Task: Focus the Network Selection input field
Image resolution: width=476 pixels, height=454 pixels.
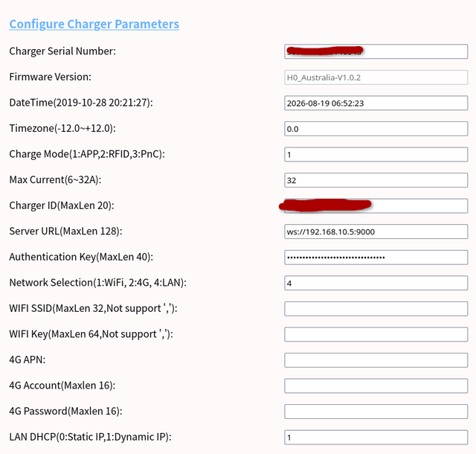Action: tap(376, 284)
